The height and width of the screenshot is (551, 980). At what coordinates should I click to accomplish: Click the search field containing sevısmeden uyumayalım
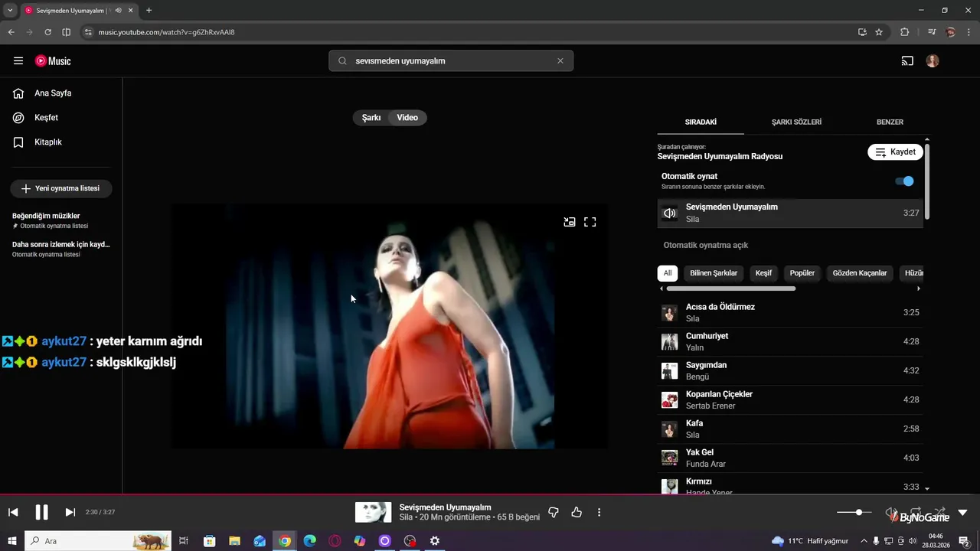451,60
